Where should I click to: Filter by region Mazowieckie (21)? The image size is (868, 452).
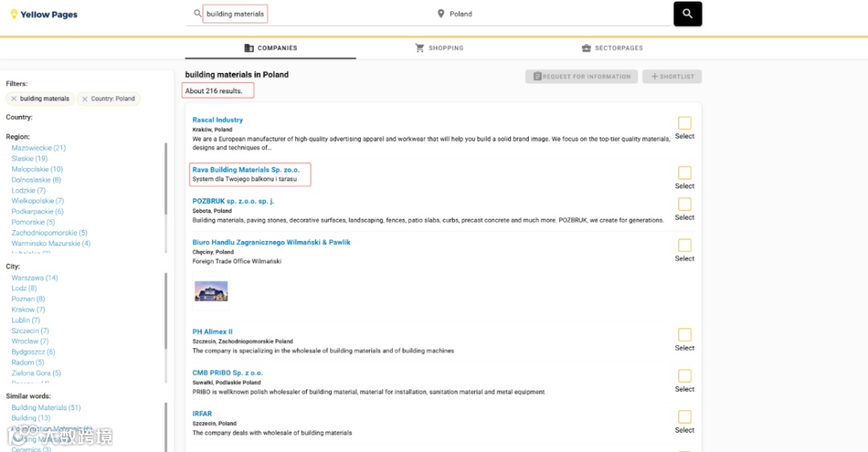click(x=39, y=148)
